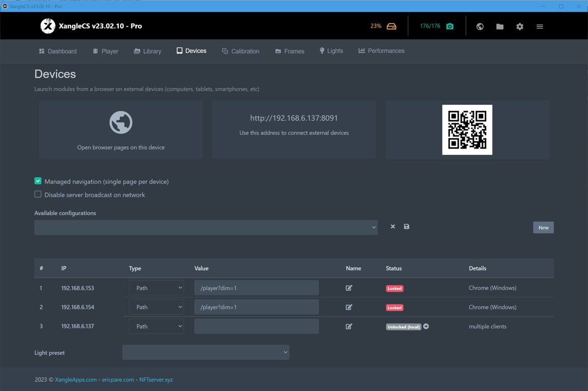Enable Disable server broadcast on network
Image resolution: width=588 pixels, height=391 pixels.
coord(38,194)
